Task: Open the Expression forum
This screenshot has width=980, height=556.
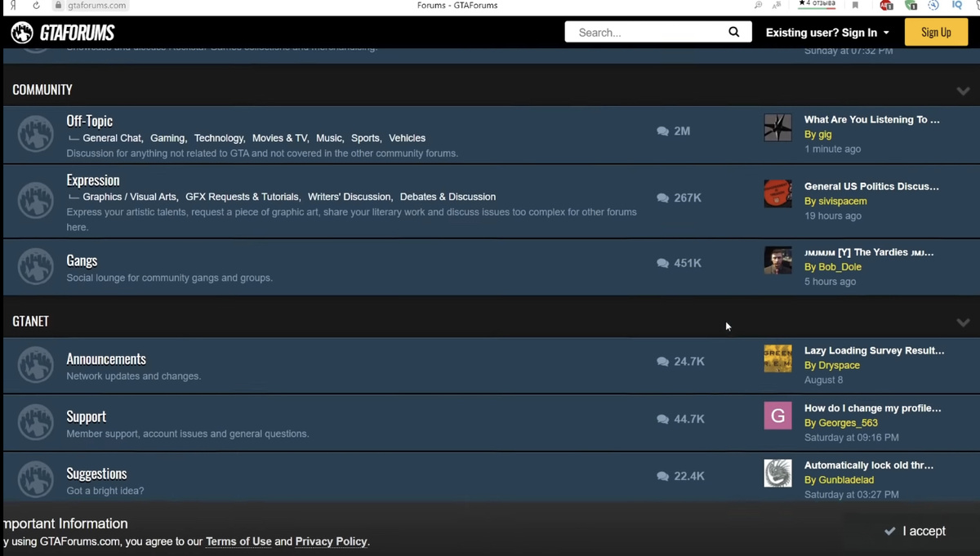Action: (x=93, y=180)
